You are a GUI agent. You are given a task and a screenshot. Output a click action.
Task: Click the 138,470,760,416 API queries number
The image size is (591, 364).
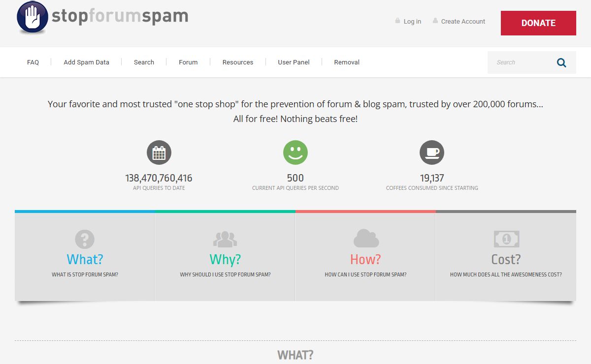tap(159, 178)
